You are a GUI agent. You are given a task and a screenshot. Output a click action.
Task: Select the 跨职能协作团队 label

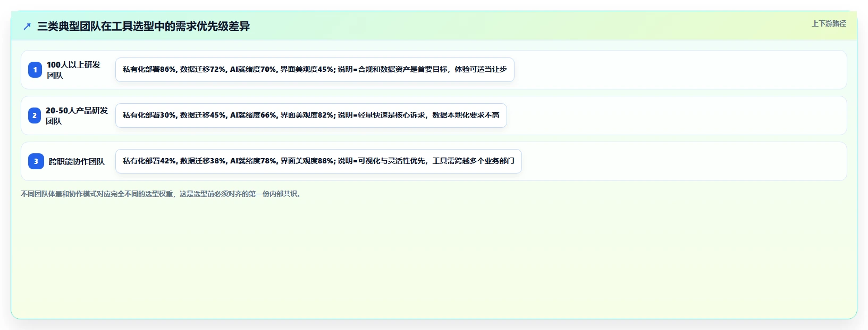tap(77, 161)
